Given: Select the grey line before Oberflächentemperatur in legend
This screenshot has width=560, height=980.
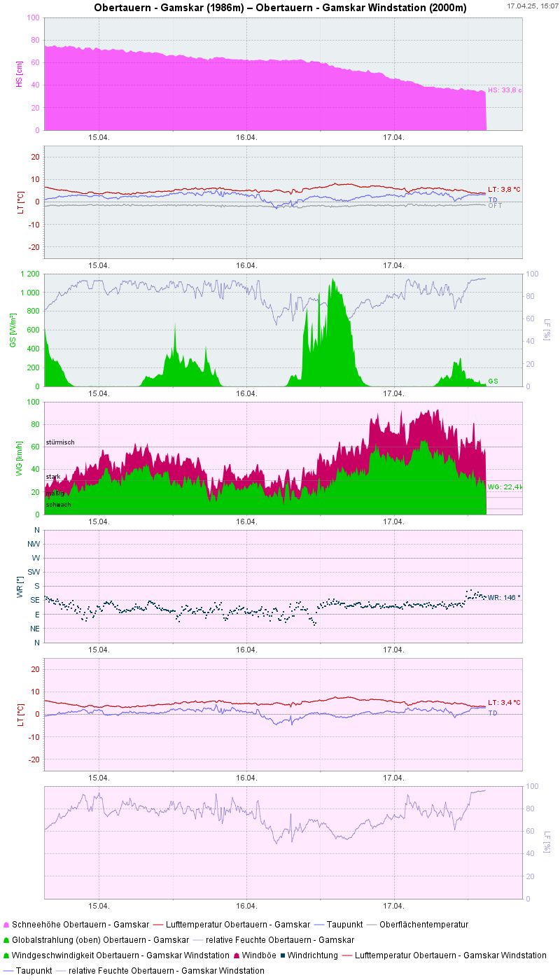Looking at the screenshot, I should (x=371, y=925).
